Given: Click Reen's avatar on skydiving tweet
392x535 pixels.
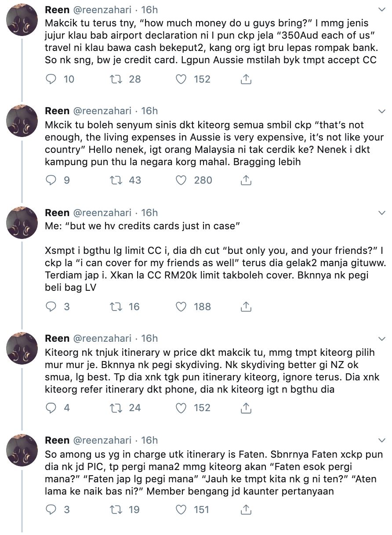Looking at the screenshot, I should pos(22,348).
